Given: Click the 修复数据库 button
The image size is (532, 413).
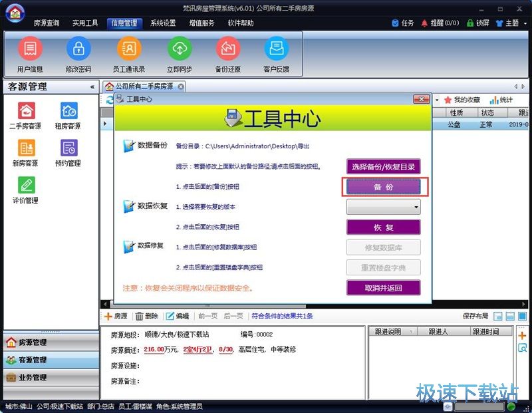Looking at the screenshot, I should [384, 247].
